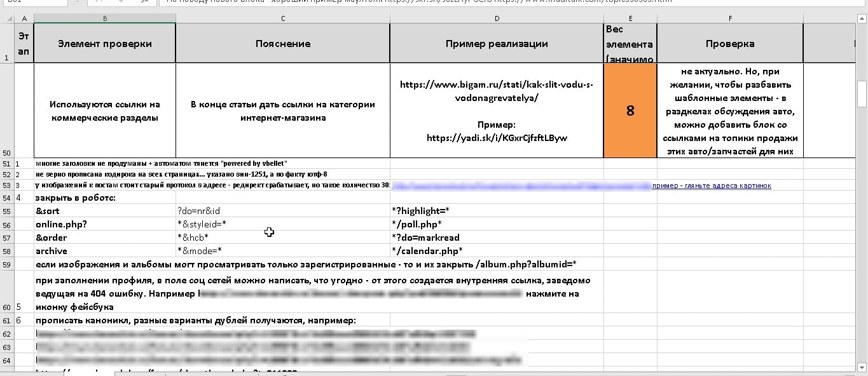The image size is (868, 376).
Task: Select cell A60 containing 5
Action: 24,293
